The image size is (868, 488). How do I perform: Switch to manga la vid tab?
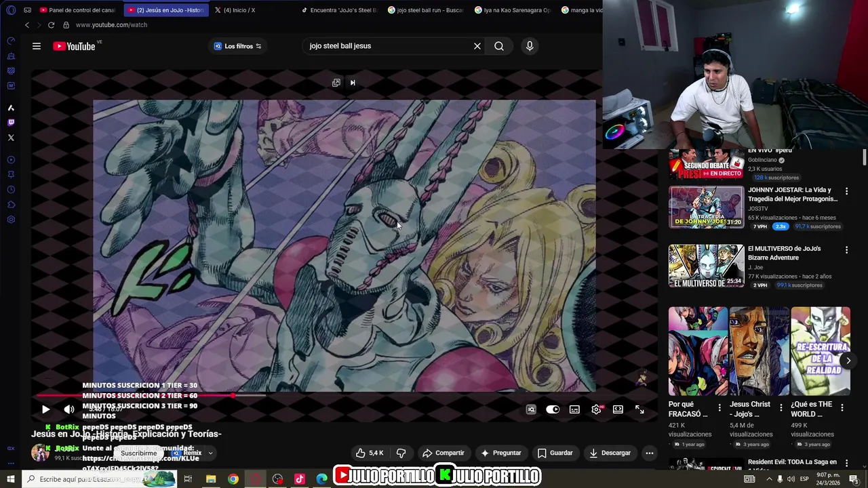[x=581, y=10]
